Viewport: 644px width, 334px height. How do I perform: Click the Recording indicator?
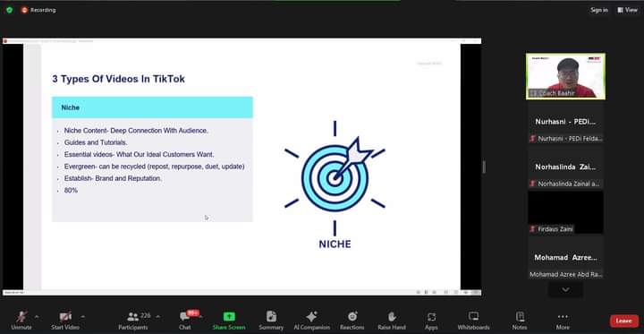[38, 10]
